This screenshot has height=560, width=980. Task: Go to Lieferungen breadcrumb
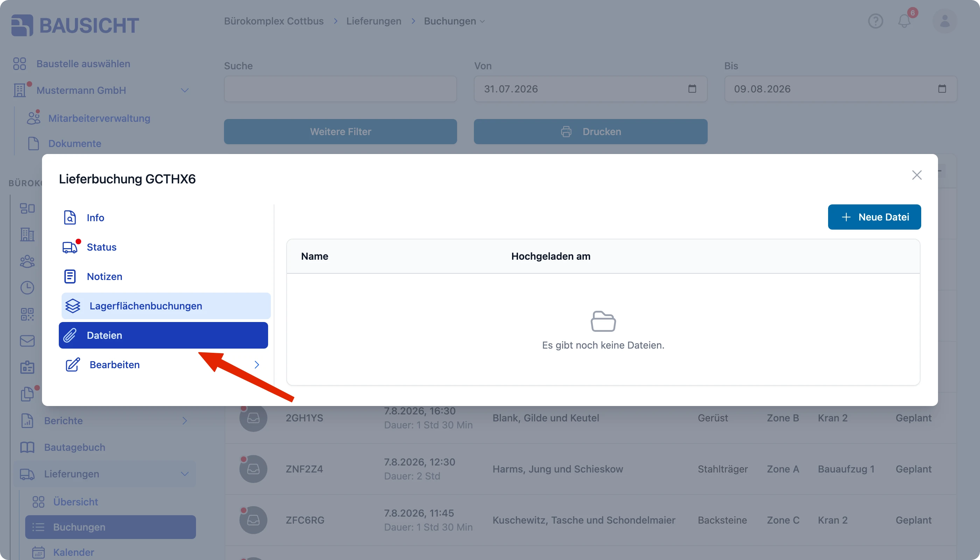[x=373, y=21]
